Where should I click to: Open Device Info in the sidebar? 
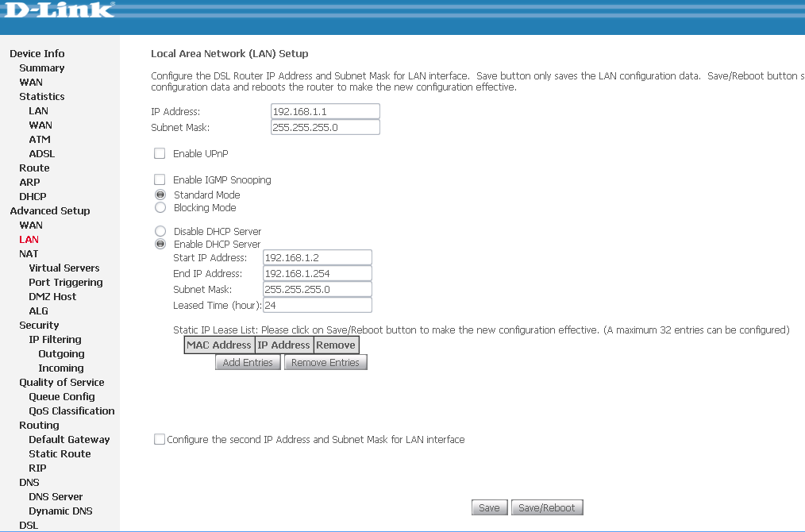click(x=37, y=53)
